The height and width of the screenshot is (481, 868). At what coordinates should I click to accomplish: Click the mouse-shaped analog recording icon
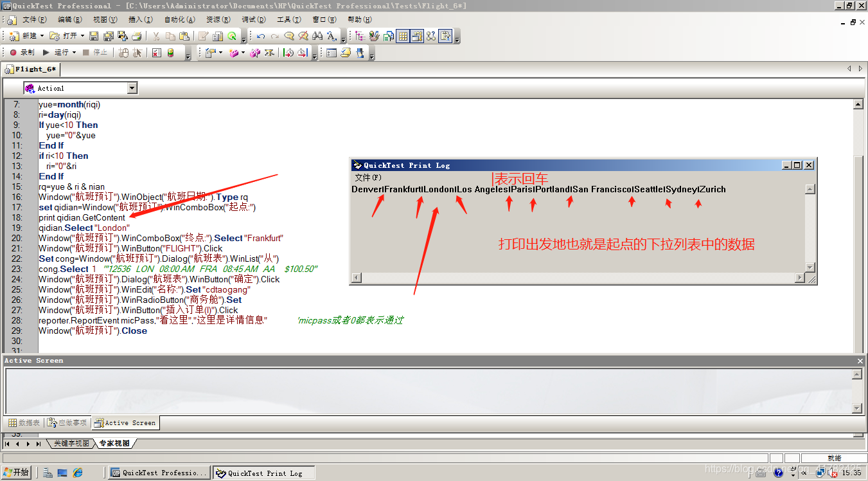[x=123, y=53]
